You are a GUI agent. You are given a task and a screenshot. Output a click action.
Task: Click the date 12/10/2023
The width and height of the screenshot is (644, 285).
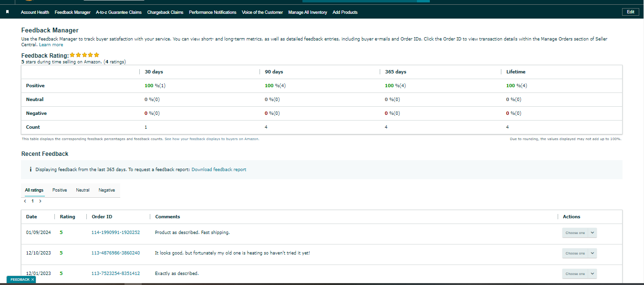click(38, 253)
